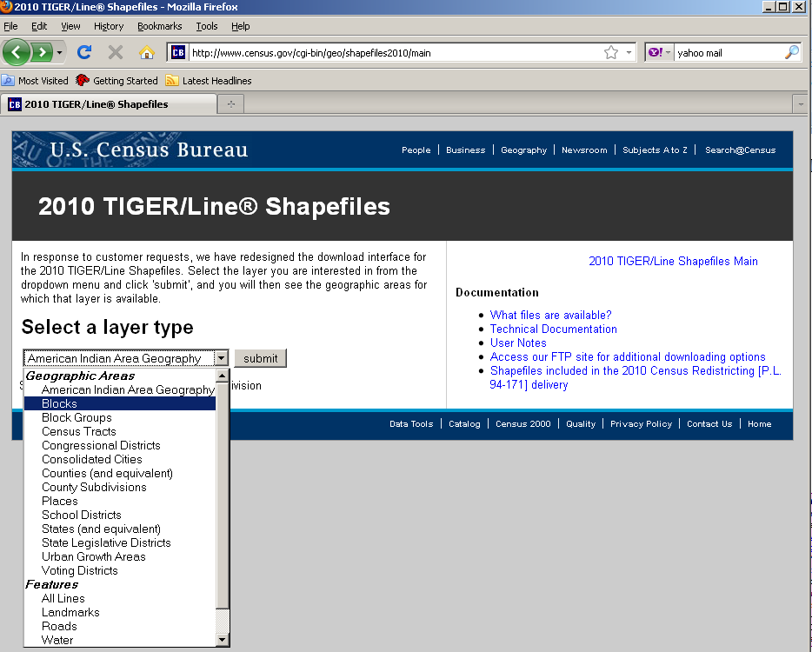Open the Business navigation link
The width and height of the screenshot is (812, 652).
466,150
